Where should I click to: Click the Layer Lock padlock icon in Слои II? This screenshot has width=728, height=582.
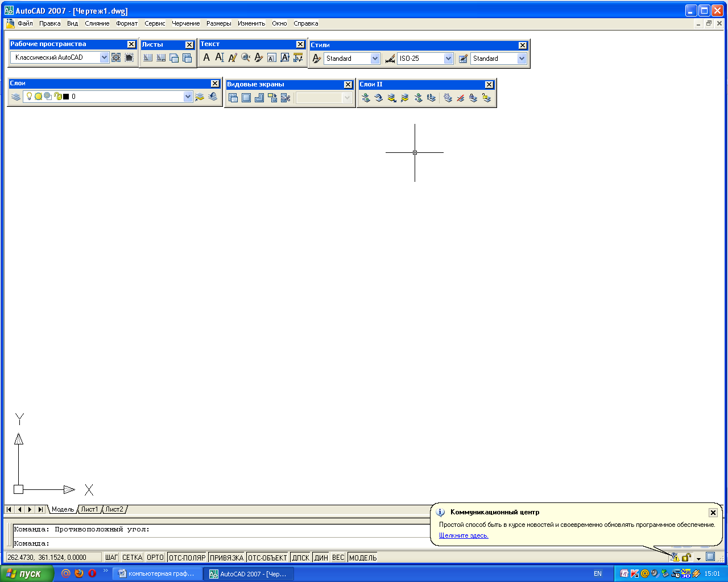[473, 98]
